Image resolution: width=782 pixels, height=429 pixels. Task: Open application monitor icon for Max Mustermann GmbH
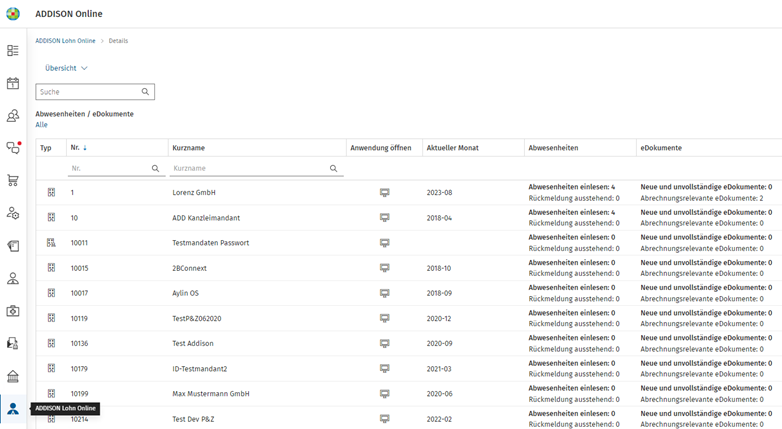385,394
